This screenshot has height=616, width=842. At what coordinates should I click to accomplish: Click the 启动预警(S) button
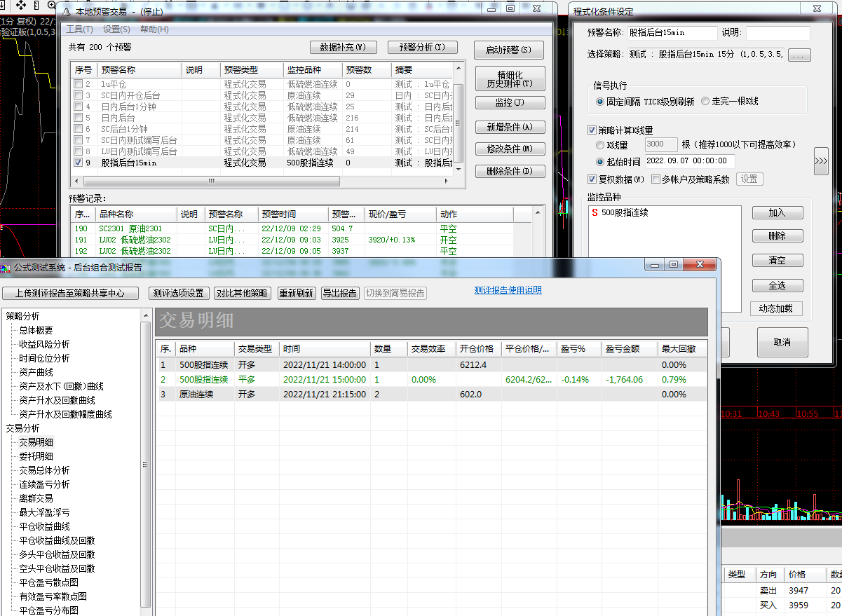508,50
